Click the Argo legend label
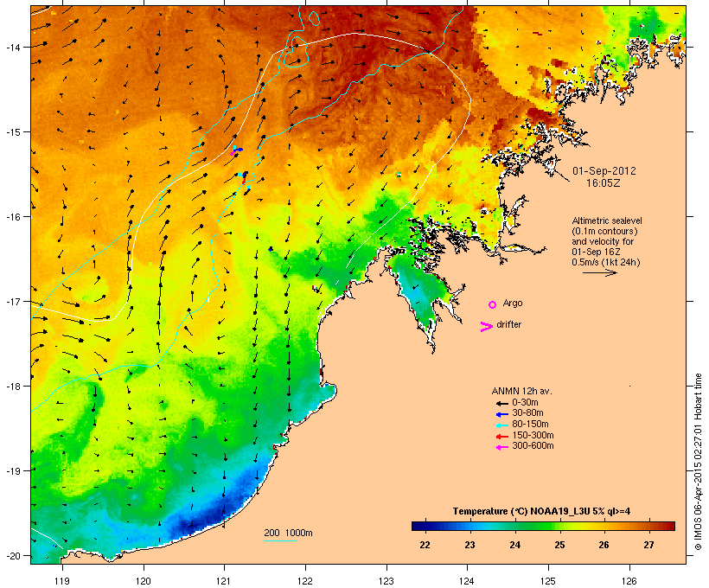709x588 pixels. pyautogui.click(x=513, y=303)
